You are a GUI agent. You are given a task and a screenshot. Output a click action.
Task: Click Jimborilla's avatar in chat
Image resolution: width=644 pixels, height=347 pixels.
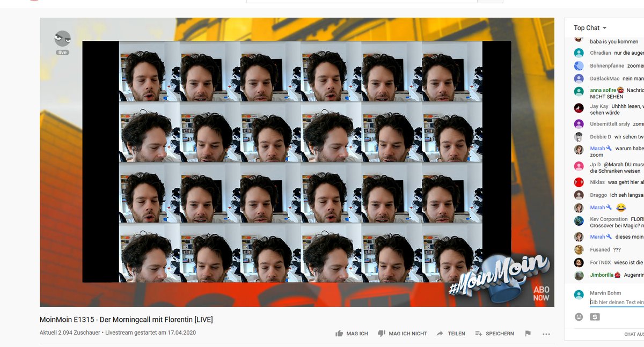[579, 275]
